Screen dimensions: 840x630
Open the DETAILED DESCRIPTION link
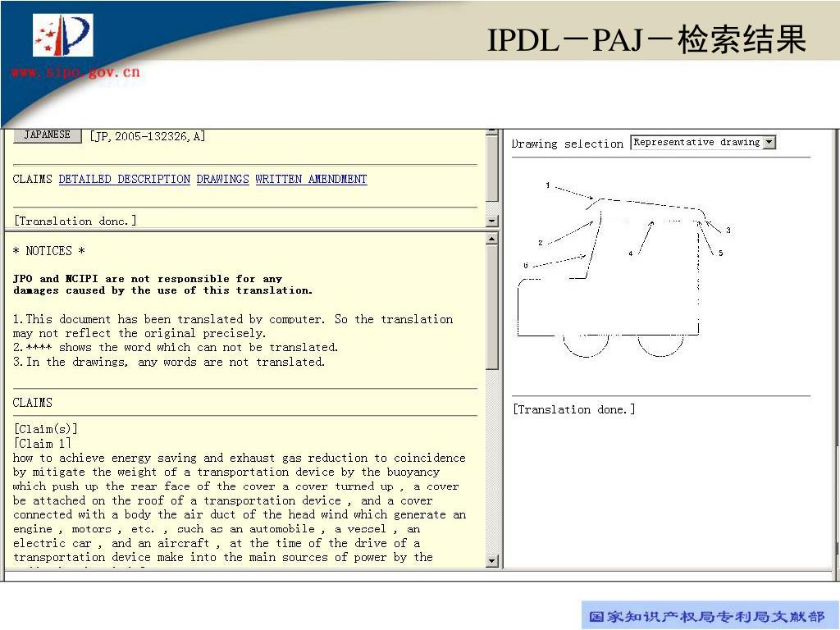click(125, 179)
